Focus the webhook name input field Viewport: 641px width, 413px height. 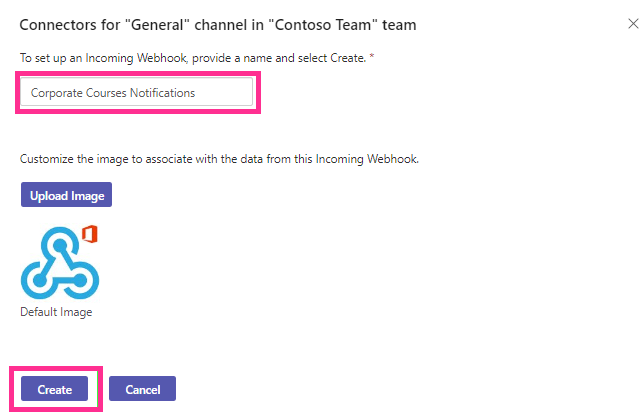[x=137, y=92]
